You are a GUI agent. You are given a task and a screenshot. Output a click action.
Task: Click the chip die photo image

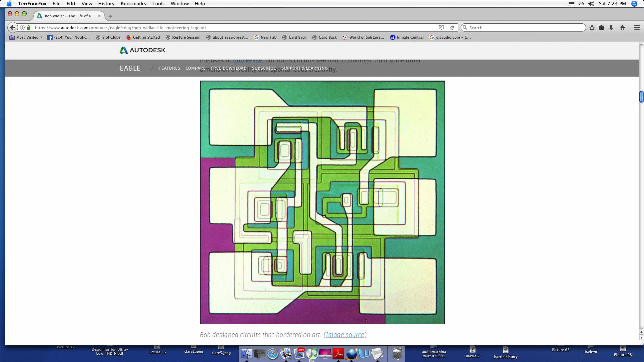pos(322,202)
